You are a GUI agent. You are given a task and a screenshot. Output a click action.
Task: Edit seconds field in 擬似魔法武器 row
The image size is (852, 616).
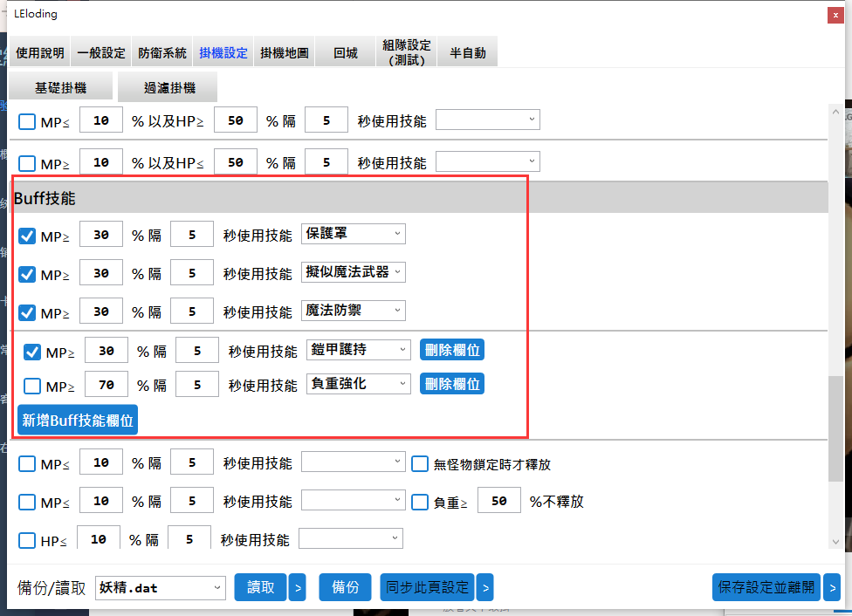pos(192,273)
